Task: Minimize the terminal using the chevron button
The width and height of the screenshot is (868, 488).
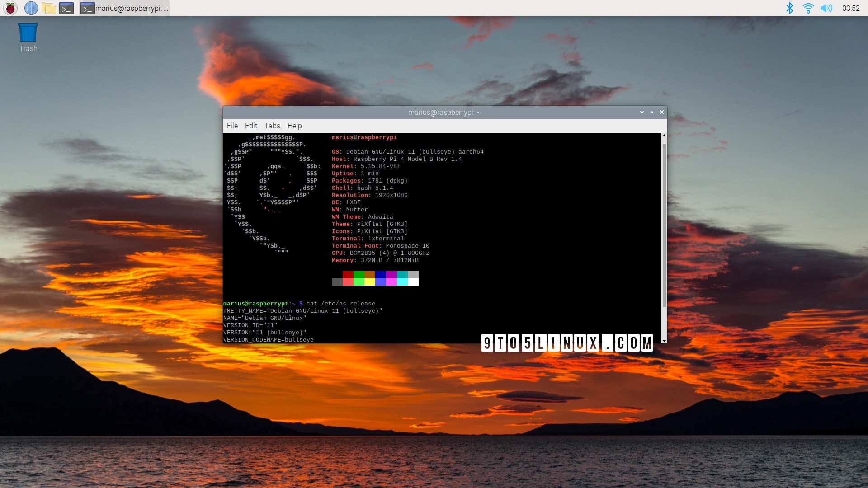Action: click(642, 112)
